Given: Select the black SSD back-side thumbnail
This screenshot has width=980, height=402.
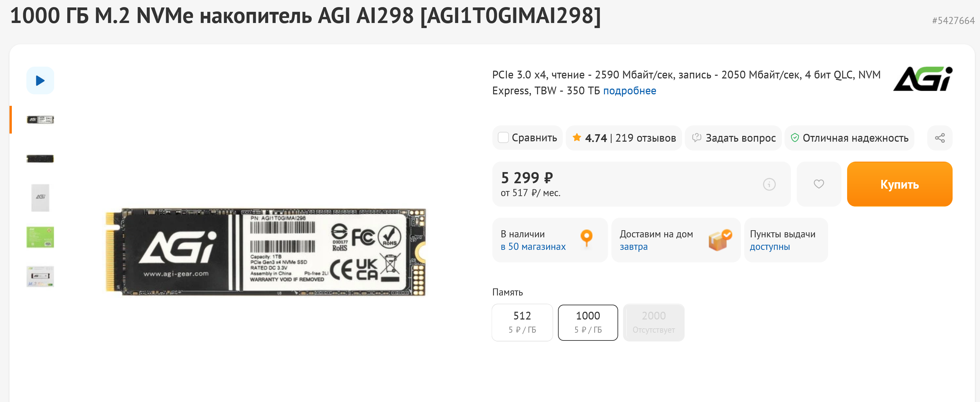Looking at the screenshot, I should pos(40,159).
